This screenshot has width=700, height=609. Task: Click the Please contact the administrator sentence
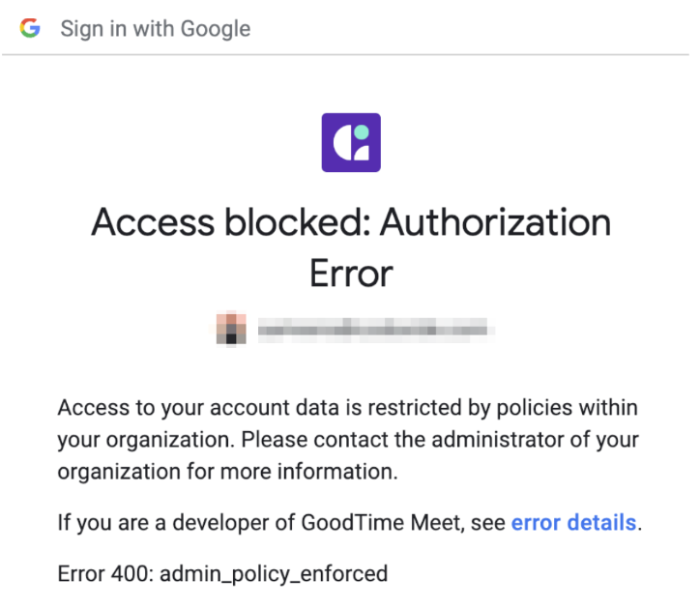tap(440, 440)
